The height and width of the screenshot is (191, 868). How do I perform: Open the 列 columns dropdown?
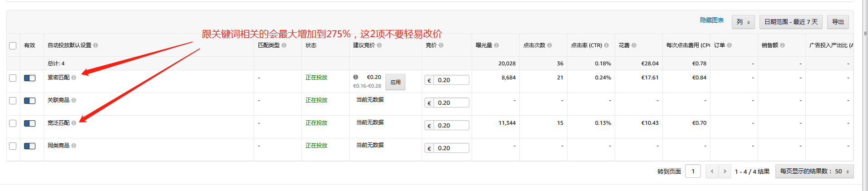click(743, 22)
